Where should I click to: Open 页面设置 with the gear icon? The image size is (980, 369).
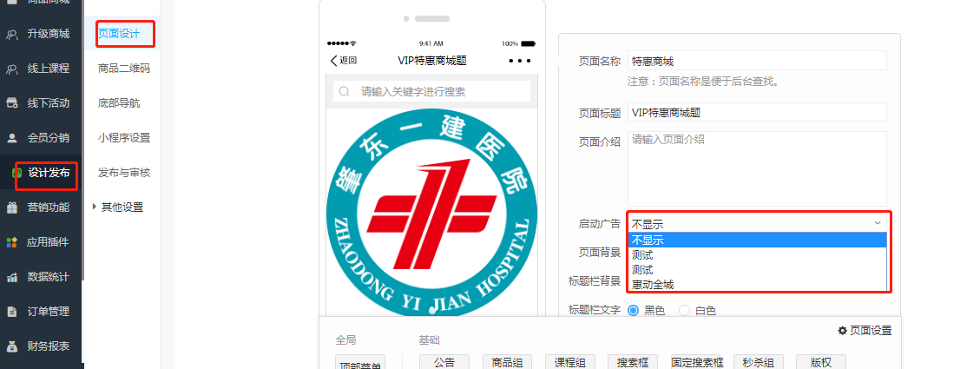[x=865, y=330]
